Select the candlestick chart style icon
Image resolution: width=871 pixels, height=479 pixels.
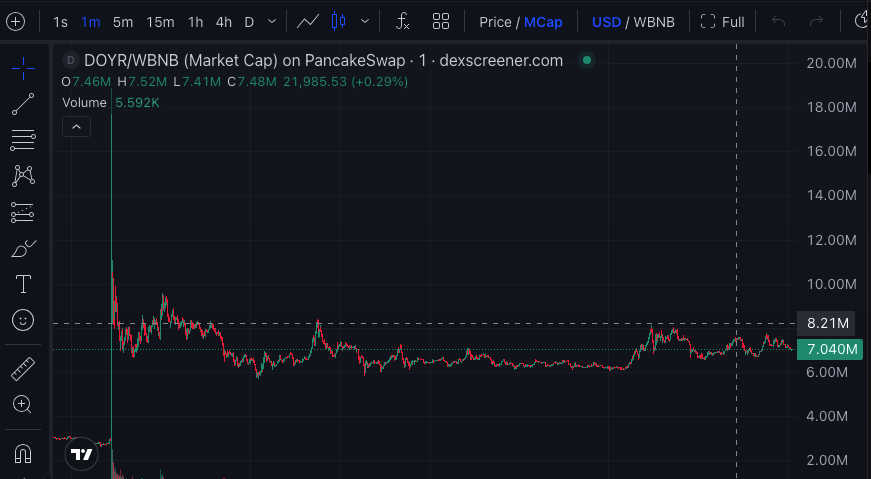pyautogui.click(x=338, y=22)
